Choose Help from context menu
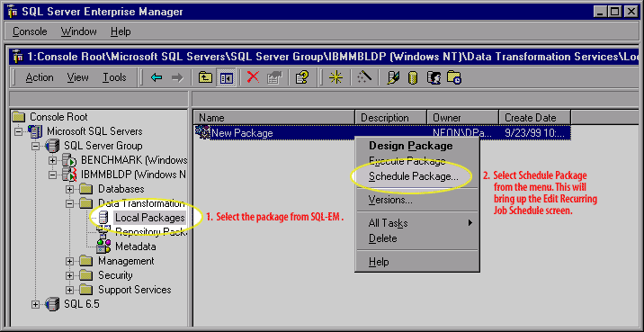644x332 pixels. click(416, 262)
